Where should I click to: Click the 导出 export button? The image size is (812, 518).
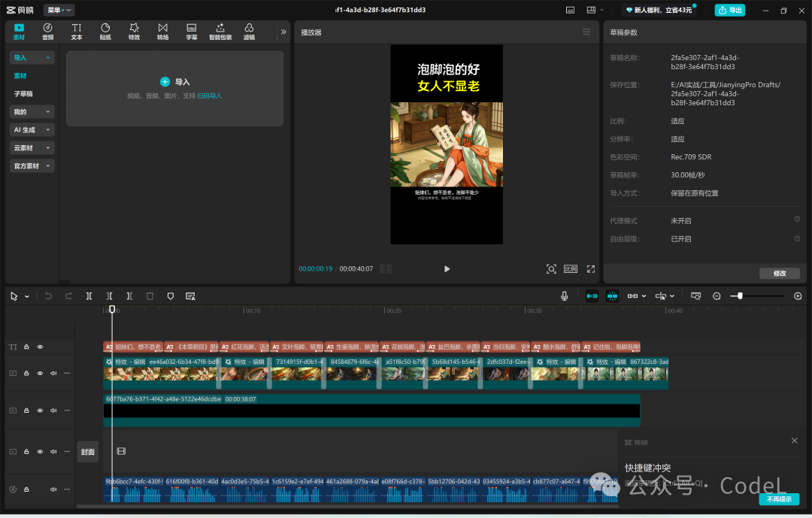click(x=729, y=10)
